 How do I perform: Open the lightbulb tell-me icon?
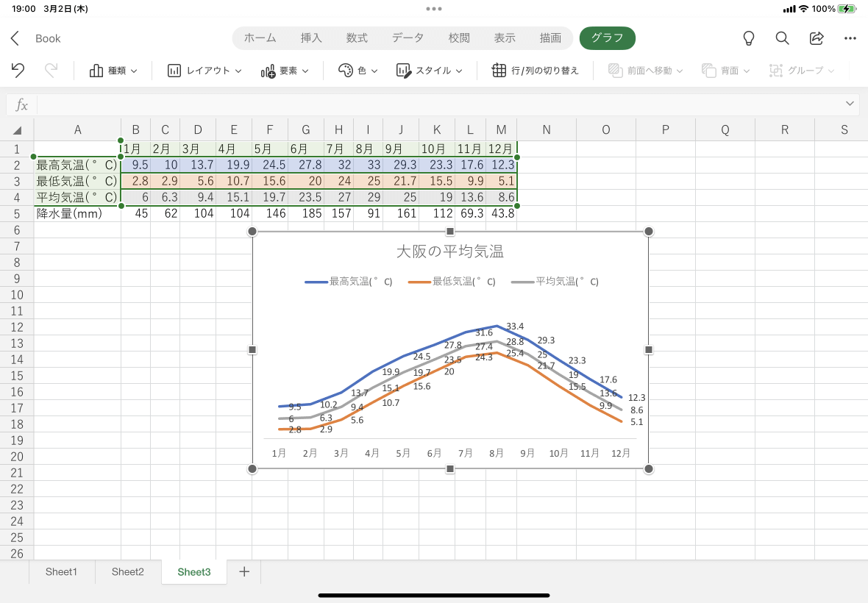(x=748, y=38)
